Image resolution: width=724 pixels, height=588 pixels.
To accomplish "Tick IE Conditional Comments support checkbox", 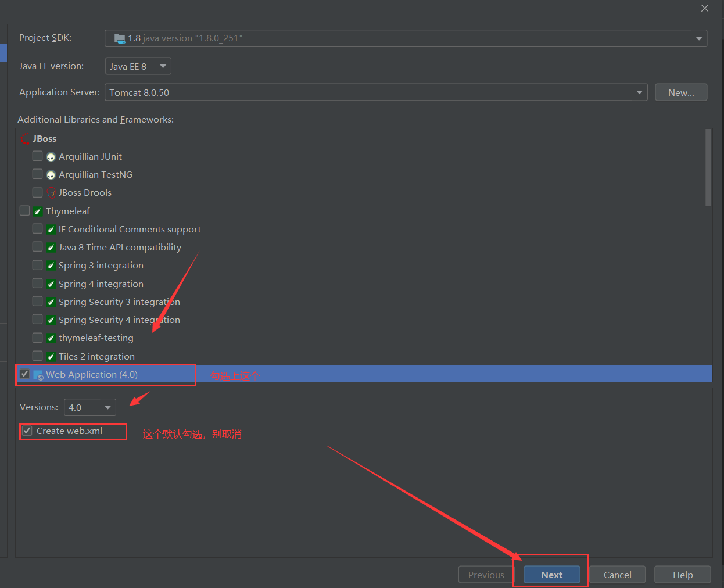I will click(38, 229).
